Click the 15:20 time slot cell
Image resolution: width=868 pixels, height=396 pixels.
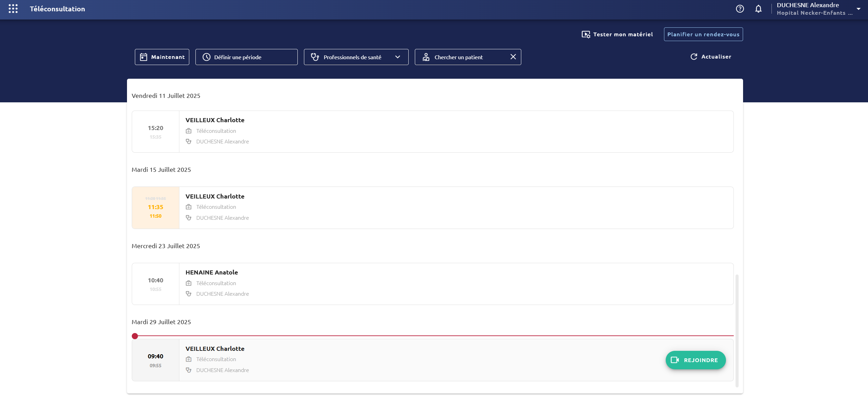point(155,131)
